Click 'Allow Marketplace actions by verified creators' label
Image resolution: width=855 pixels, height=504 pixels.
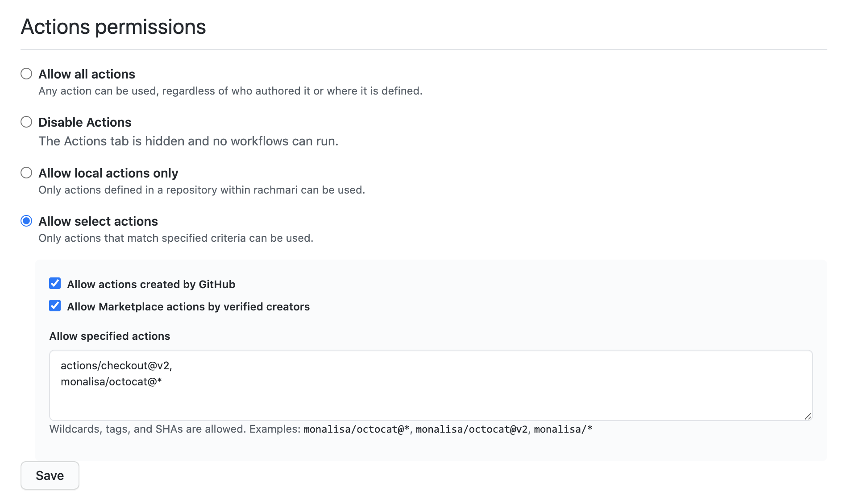[188, 307]
